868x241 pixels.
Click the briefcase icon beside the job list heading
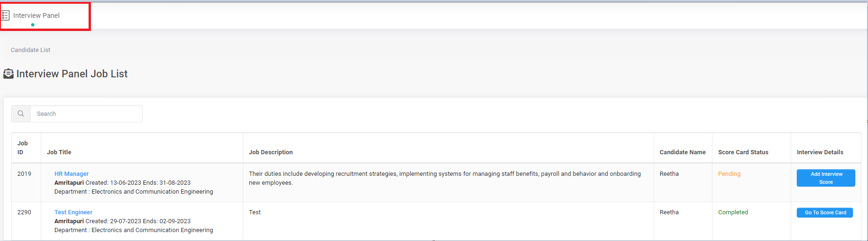8,74
